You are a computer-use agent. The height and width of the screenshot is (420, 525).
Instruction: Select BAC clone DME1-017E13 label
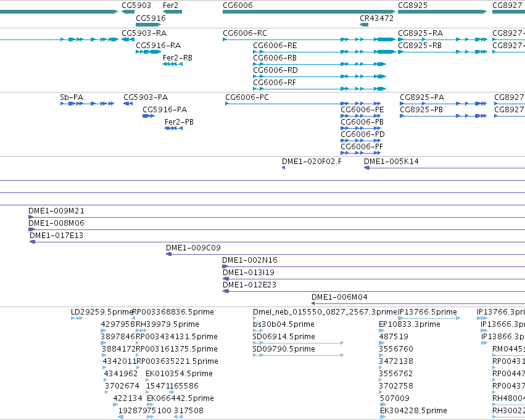[56, 236]
